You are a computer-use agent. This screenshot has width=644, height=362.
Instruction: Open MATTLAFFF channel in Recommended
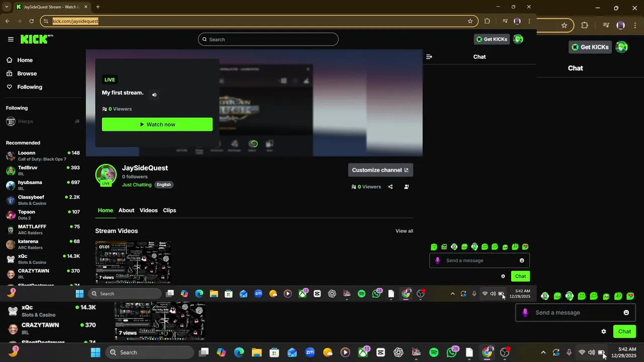(x=43, y=229)
